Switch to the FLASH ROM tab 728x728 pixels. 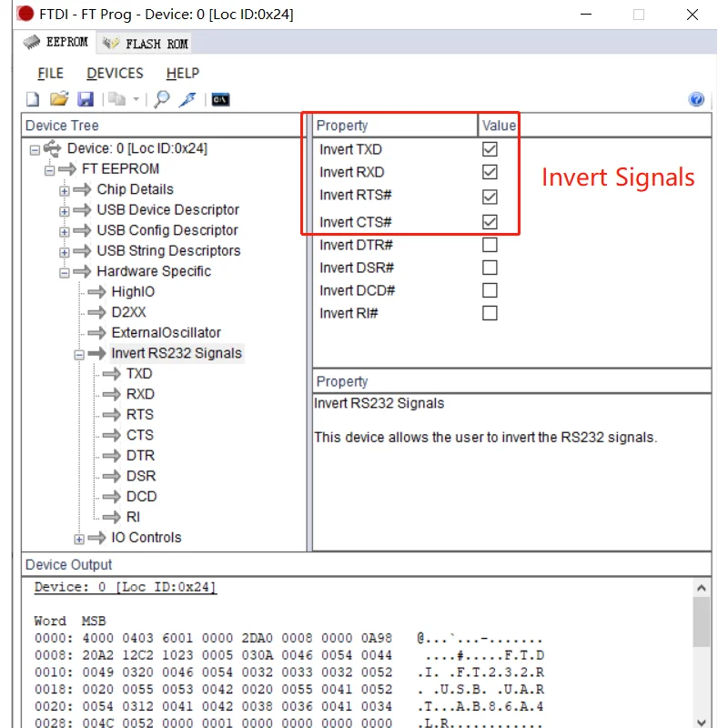click(145, 44)
